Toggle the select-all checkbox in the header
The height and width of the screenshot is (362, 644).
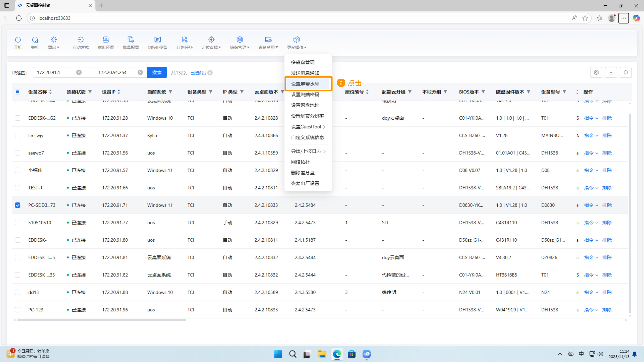17,92
